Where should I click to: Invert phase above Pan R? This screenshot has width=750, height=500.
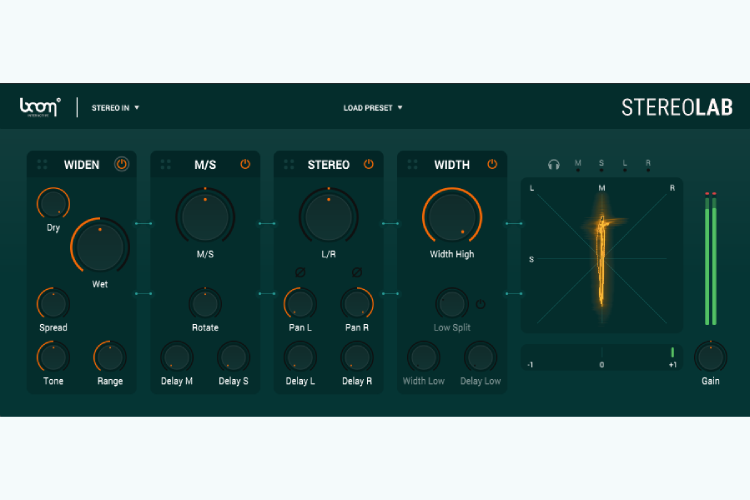(x=357, y=272)
